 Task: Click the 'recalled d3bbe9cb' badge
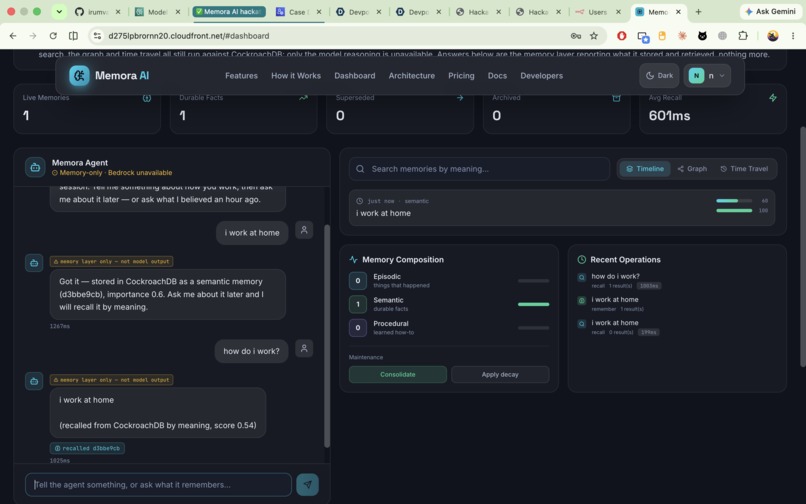click(x=87, y=448)
